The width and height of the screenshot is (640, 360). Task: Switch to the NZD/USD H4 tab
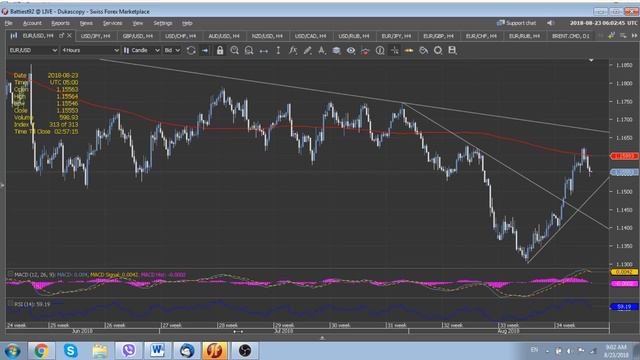pos(267,36)
